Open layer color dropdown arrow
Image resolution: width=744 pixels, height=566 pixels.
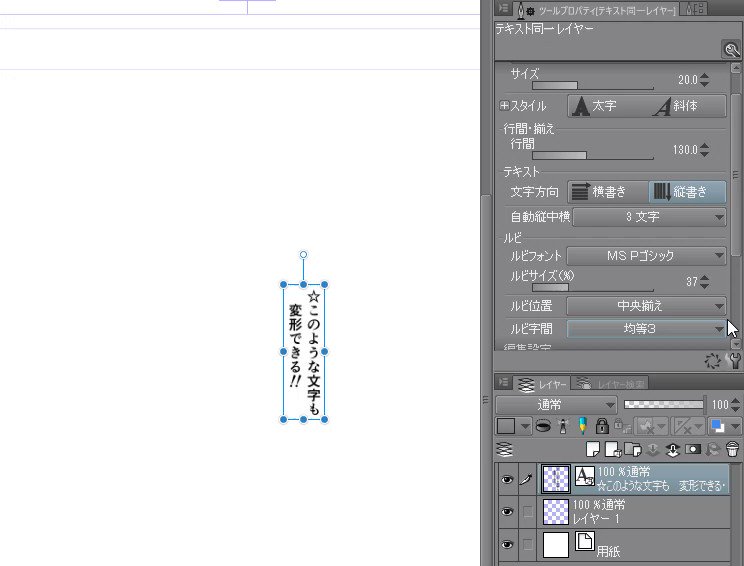coord(735,426)
